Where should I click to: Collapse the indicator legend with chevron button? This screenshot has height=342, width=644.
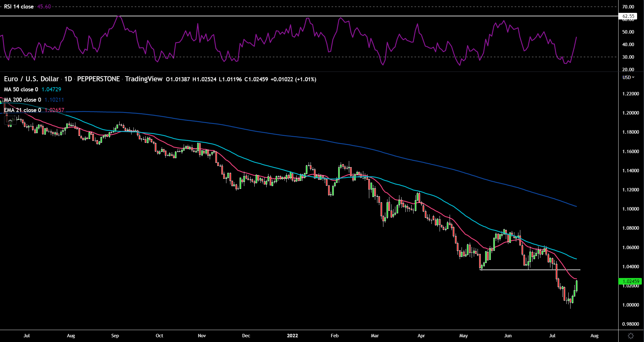pos(10,120)
